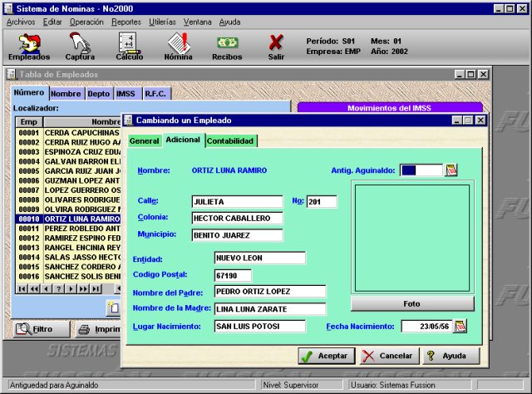Open the Ayuda menu
The height and width of the screenshot is (394, 532).
pyautogui.click(x=229, y=22)
